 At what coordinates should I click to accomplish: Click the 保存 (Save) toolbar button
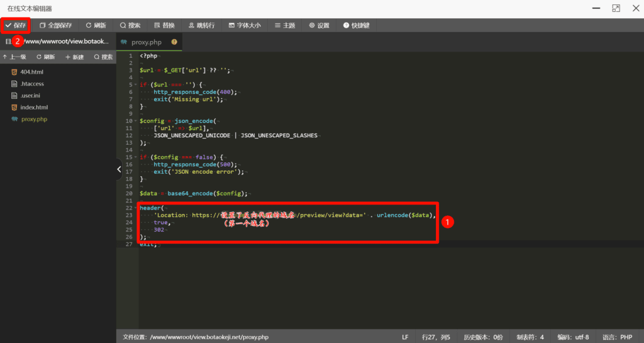16,25
